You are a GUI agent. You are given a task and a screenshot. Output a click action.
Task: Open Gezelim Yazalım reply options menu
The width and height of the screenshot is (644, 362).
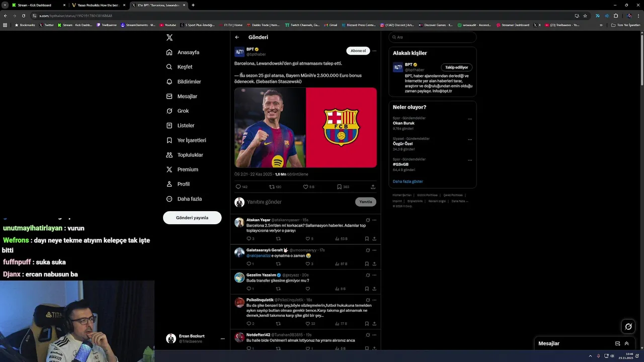[374, 275]
